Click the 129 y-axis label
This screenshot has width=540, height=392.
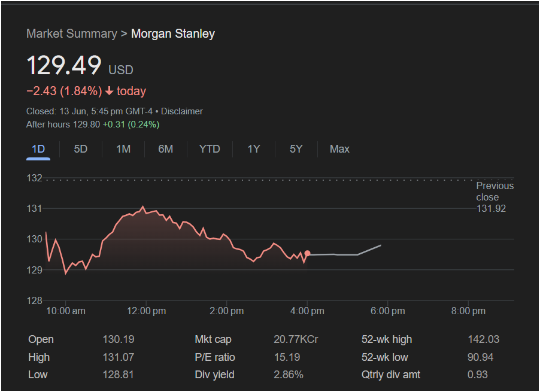35,270
